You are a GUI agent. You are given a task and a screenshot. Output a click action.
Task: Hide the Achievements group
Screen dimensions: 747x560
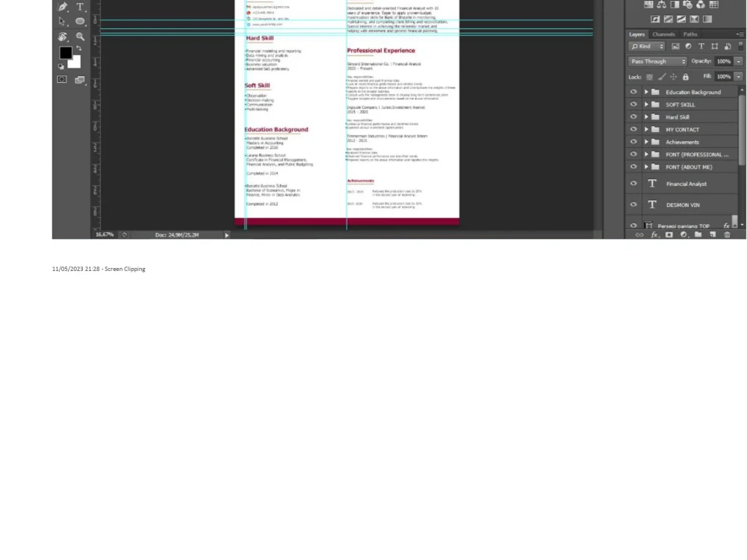click(x=633, y=142)
